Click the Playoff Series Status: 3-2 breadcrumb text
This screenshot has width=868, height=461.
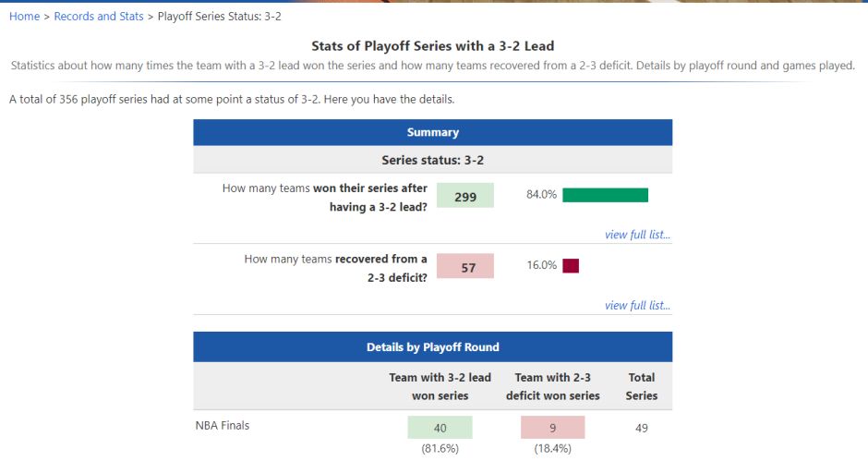219,17
